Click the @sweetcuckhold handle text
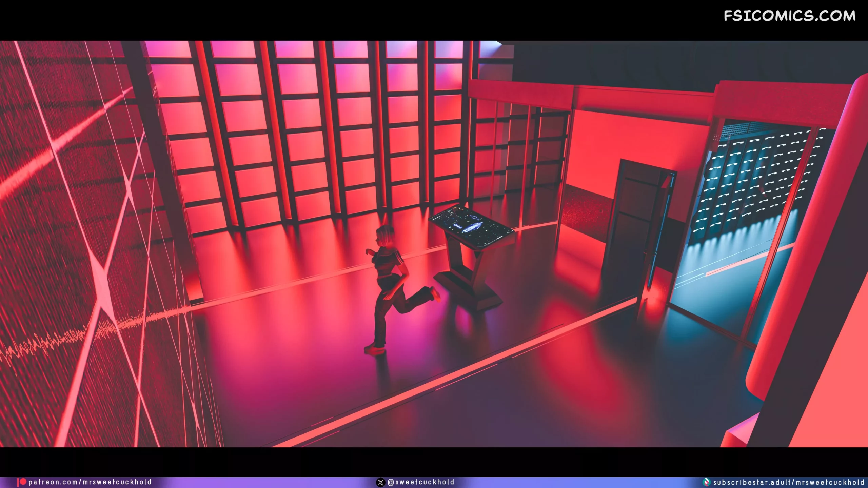Viewport: 868px width, 488px height. point(421,482)
